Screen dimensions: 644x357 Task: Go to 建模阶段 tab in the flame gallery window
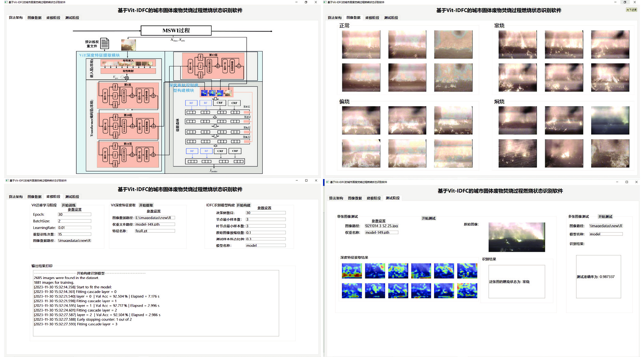(x=372, y=18)
